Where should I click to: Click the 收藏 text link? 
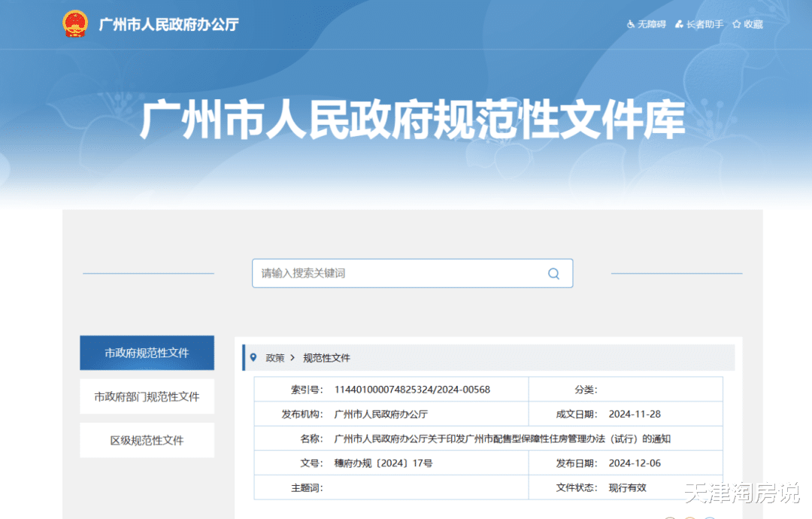pyautogui.click(x=753, y=24)
